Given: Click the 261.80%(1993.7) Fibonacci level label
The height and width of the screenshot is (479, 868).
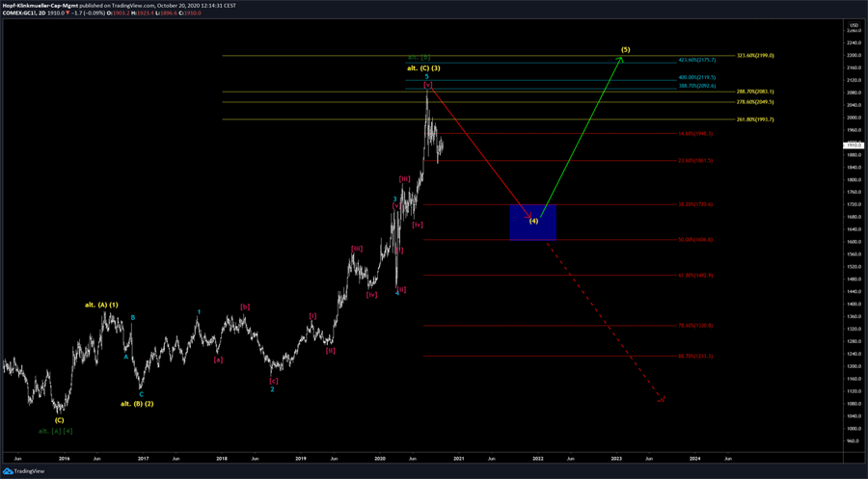Looking at the screenshot, I should (x=754, y=120).
